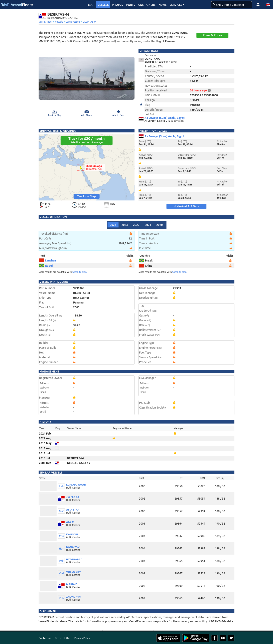This screenshot has width=273, height=644.
Task: Select the 2021 utilization tab
Action: point(148,225)
